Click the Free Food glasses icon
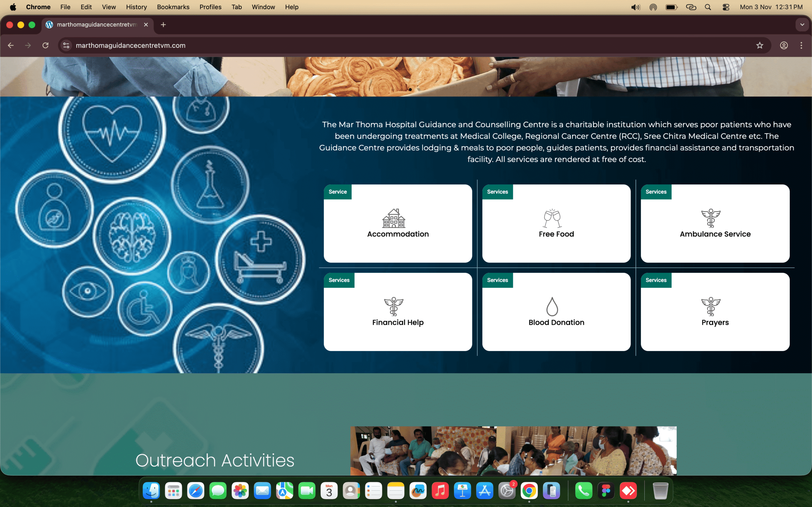The width and height of the screenshot is (812, 507). [x=552, y=218]
